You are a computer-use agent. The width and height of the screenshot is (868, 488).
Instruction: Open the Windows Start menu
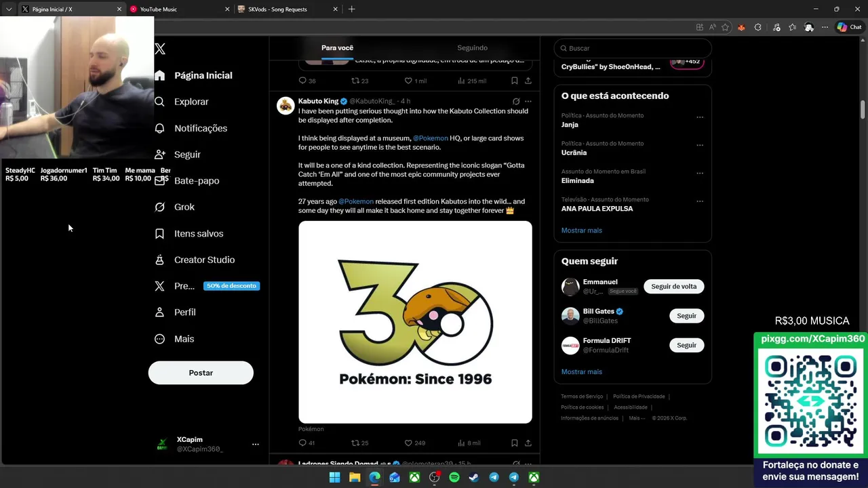click(335, 477)
